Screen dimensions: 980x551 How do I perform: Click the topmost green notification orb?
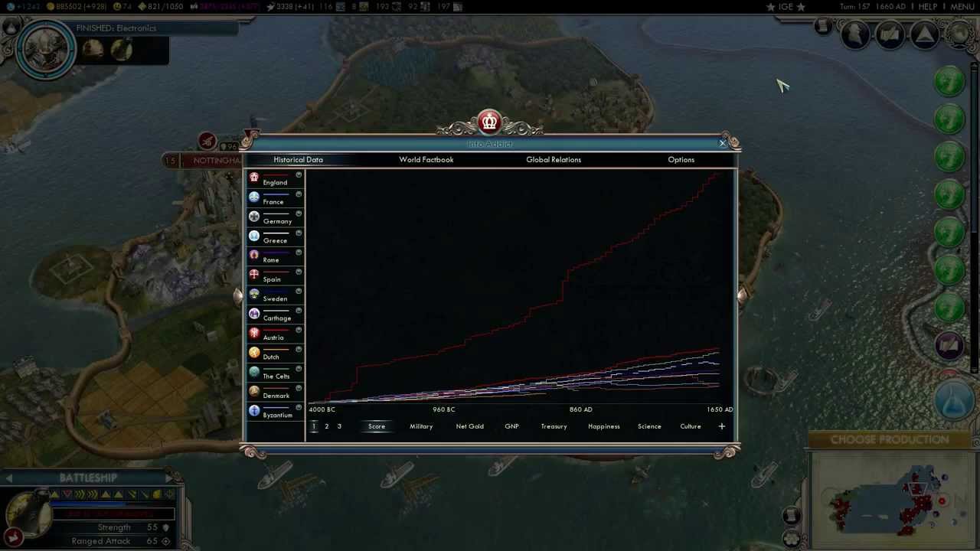949,83
